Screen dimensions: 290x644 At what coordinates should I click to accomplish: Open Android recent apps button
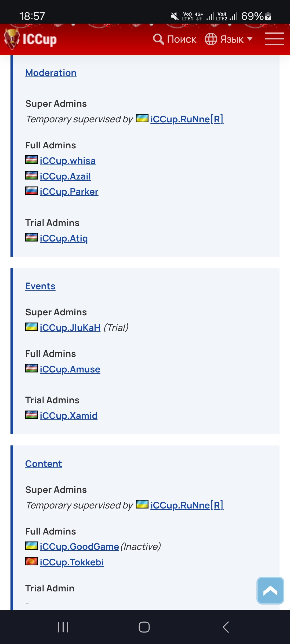pyautogui.click(x=63, y=627)
